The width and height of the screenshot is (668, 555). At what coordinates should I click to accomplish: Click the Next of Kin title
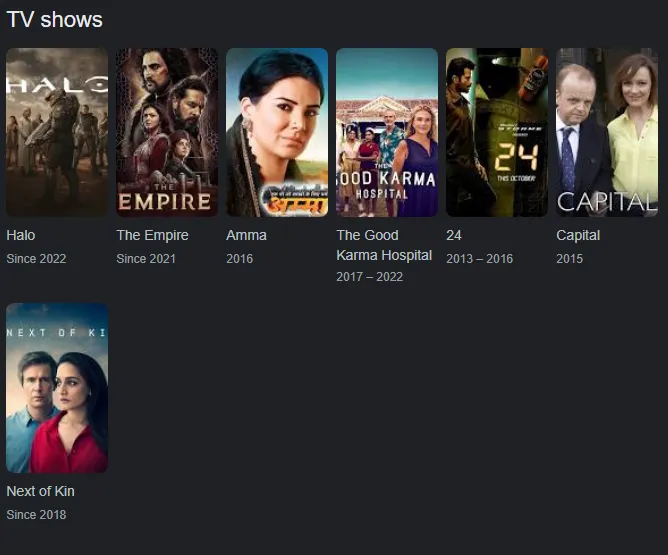(x=40, y=491)
